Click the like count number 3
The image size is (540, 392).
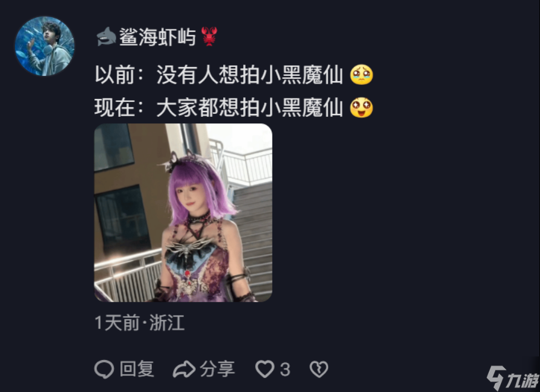tap(285, 369)
